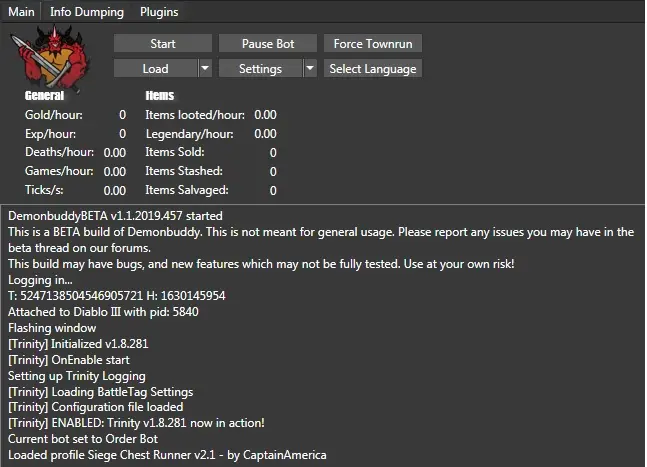Click the Exp/hour label

pyautogui.click(x=50, y=134)
